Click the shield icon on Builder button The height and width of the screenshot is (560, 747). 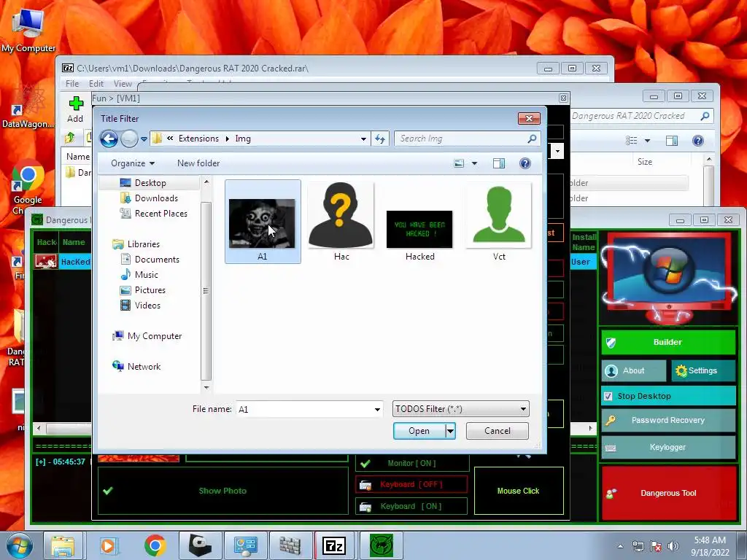click(611, 343)
